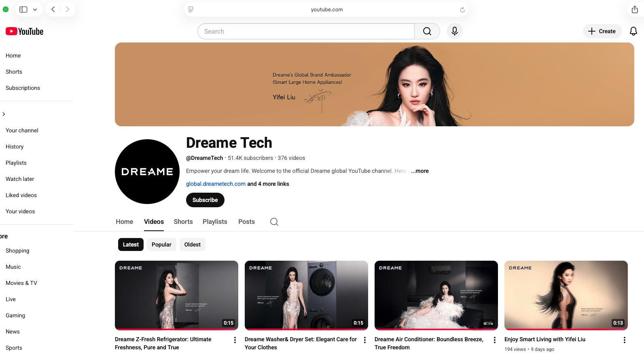Screen dimensions: 644x355
Task: Open Watch later in sidebar
Action: [20, 179]
